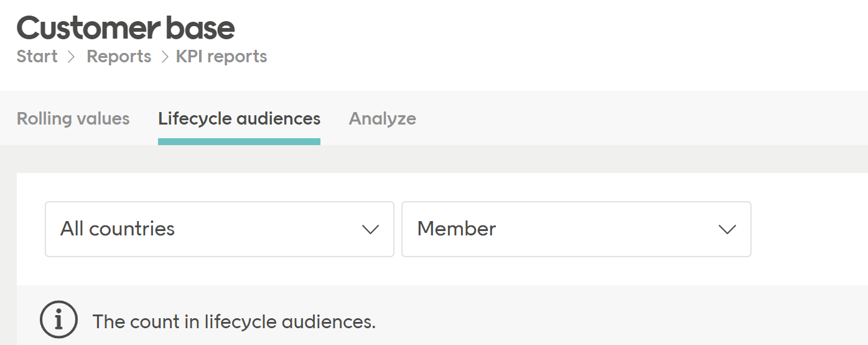Screen dimensions: 868x345
Task: Open the All countries dropdown
Action: [x=219, y=229]
